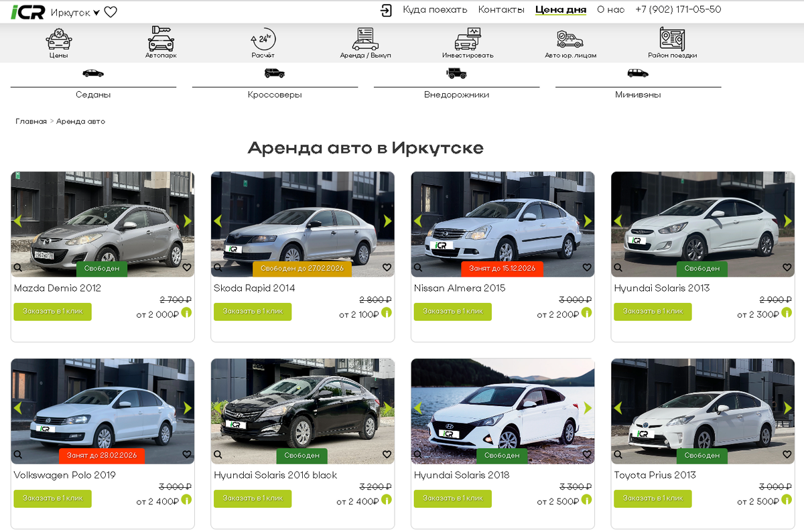Order Volkswagen Polo with Заказать в 1 клик
This screenshot has height=532, width=804.
[x=52, y=498]
